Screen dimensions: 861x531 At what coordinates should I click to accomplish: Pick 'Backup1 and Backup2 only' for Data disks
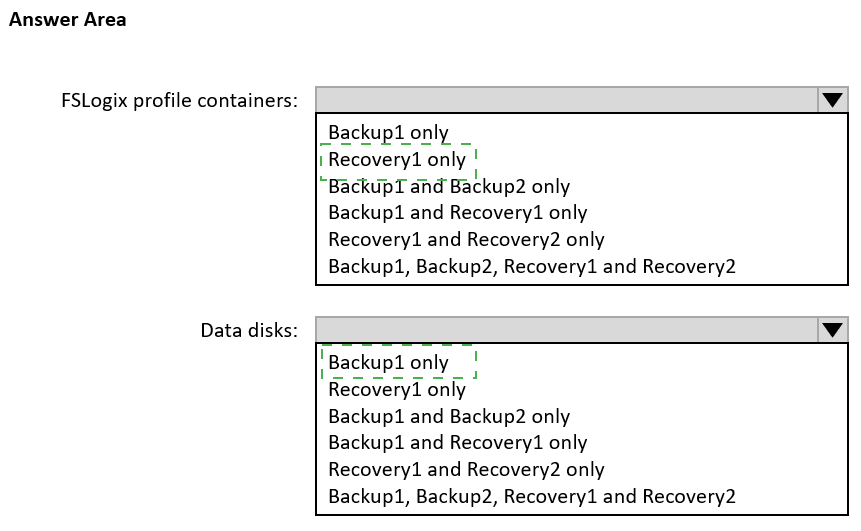pyautogui.click(x=449, y=416)
